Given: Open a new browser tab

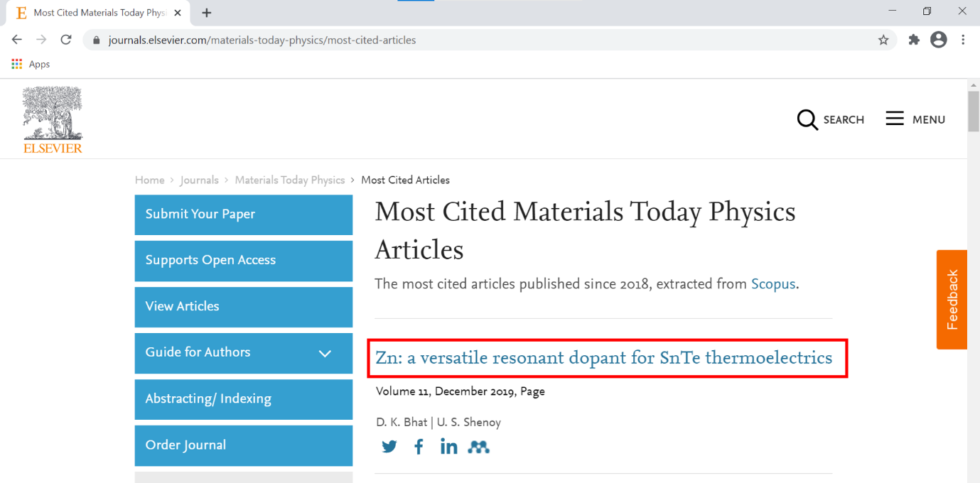Looking at the screenshot, I should click(207, 13).
